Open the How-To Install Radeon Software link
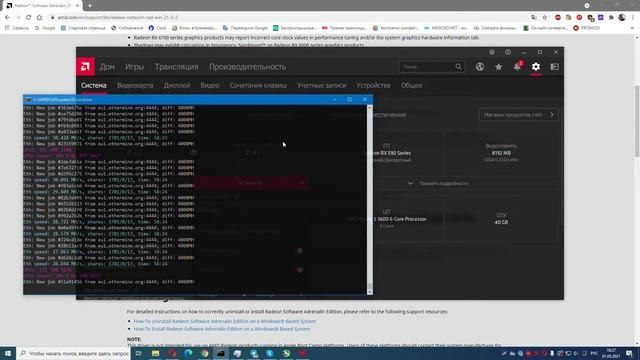The width and height of the screenshot is (640, 360). [222, 329]
